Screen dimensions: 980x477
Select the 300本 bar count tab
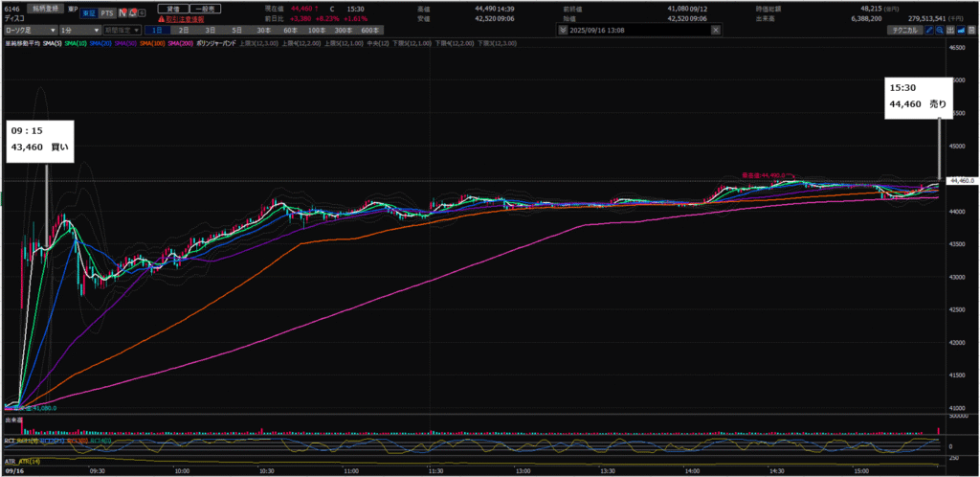point(344,30)
